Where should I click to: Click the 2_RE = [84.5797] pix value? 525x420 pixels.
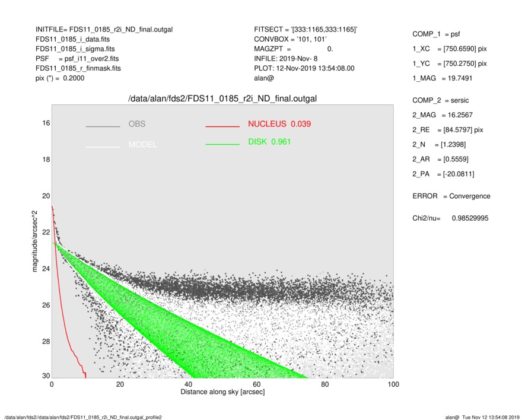tap(448, 130)
